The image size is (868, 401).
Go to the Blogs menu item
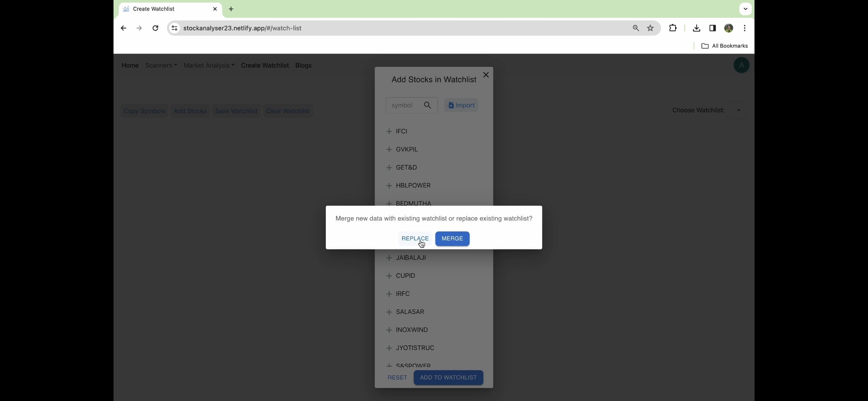303,65
